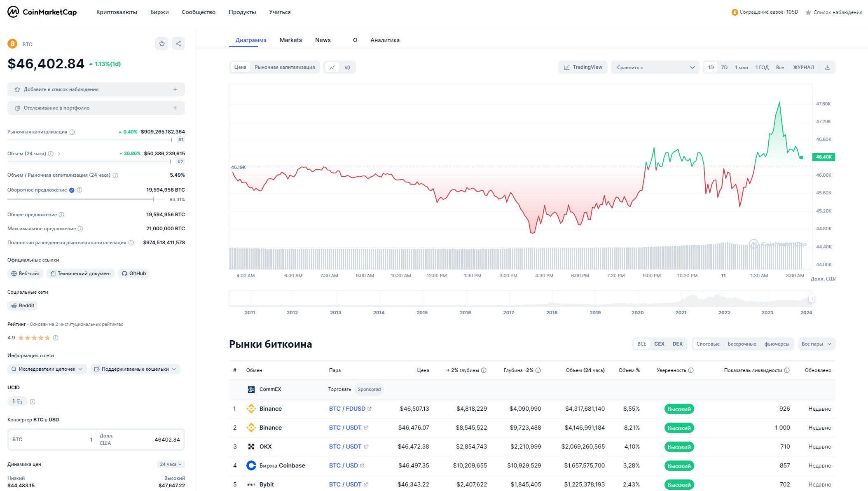The width and height of the screenshot is (868, 491).
Task: Star Bitcoin as favorite icon
Action: point(162,44)
